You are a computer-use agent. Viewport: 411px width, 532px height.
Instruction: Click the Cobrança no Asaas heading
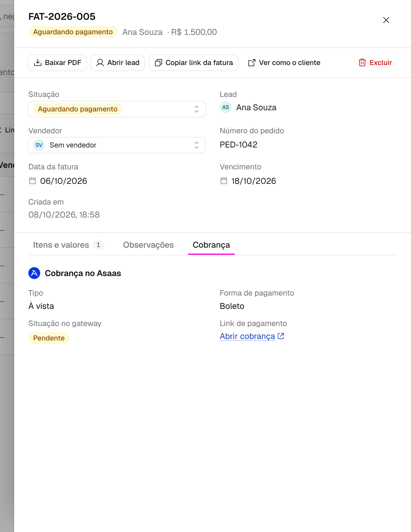pos(83,273)
